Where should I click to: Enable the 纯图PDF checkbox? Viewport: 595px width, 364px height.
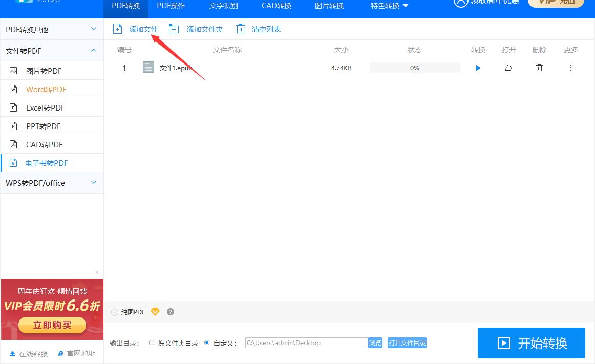pos(115,312)
